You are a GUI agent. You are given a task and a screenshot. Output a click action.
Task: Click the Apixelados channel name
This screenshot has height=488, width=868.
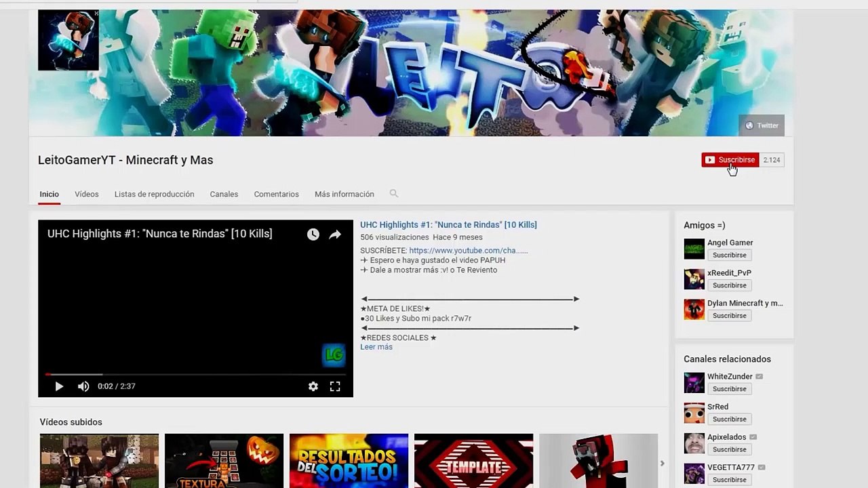[x=726, y=437]
